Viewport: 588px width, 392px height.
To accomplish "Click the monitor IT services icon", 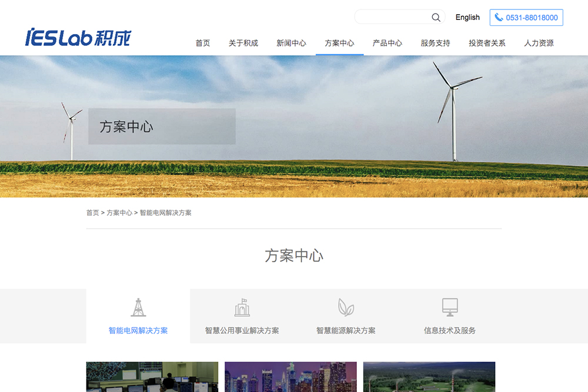I will pyautogui.click(x=450, y=307).
